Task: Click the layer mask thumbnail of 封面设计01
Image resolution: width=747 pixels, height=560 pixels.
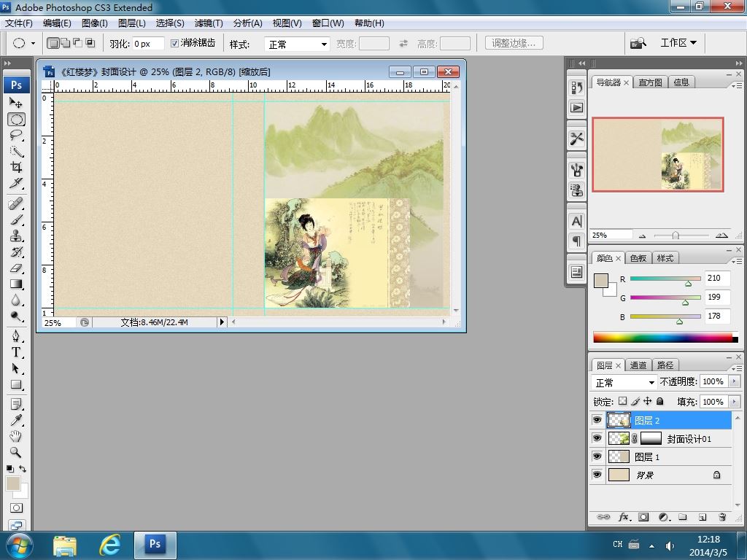Action: pos(651,438)
